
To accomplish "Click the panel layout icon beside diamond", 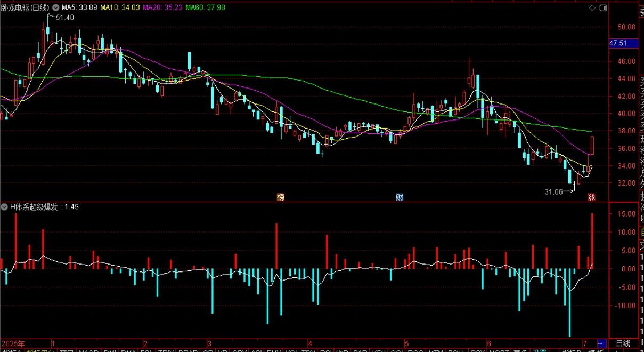I will [602, 8].
